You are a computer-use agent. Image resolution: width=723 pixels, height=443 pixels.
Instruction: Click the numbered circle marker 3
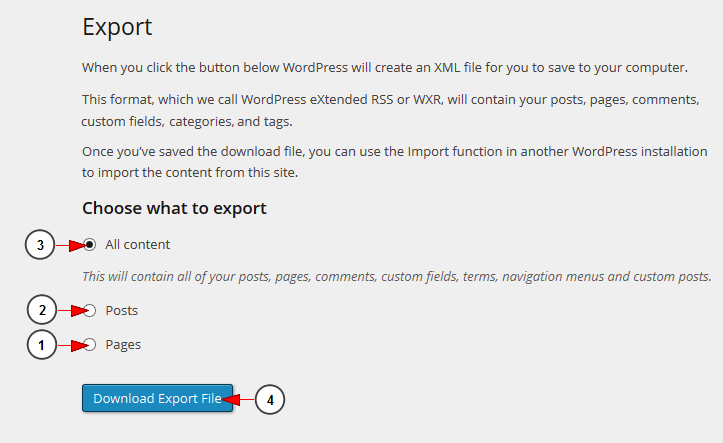pos(40,244)
